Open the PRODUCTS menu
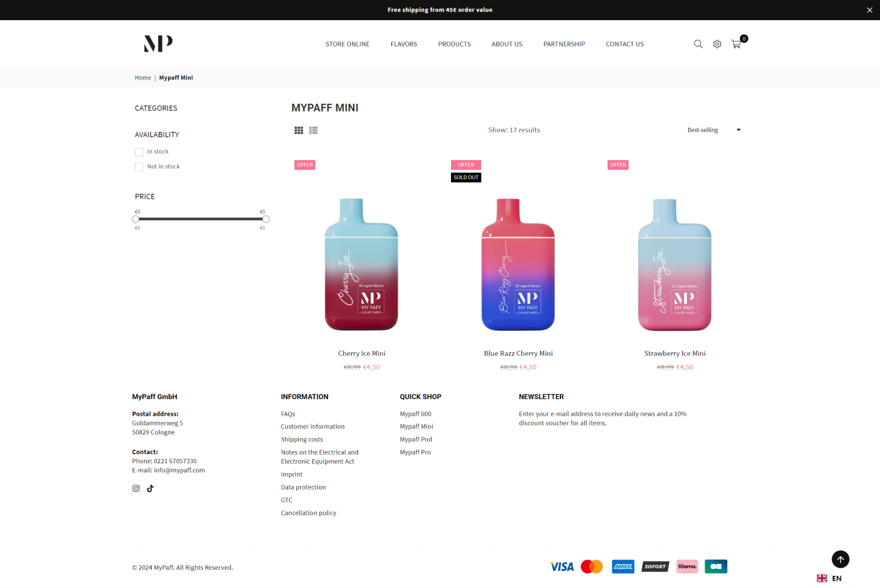The height and width of the screenshot is (588, 880). (x=455, y=44)
